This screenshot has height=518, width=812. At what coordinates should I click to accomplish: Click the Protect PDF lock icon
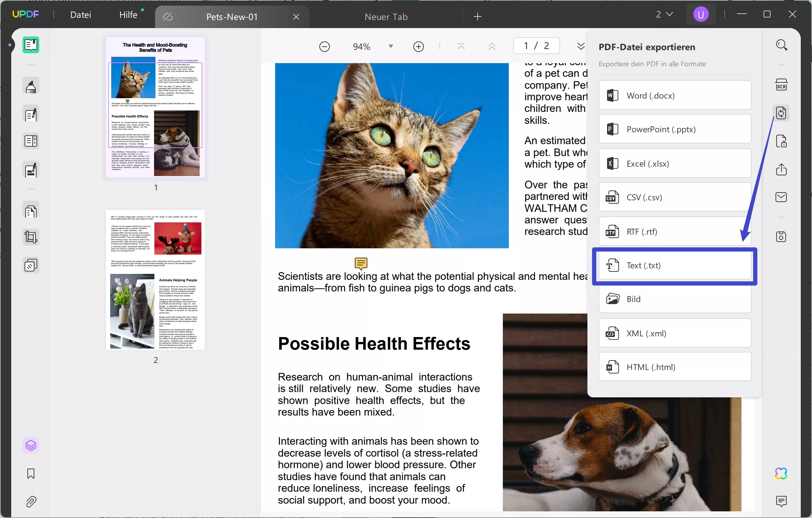pyautogui.click(x=781, y=141)
